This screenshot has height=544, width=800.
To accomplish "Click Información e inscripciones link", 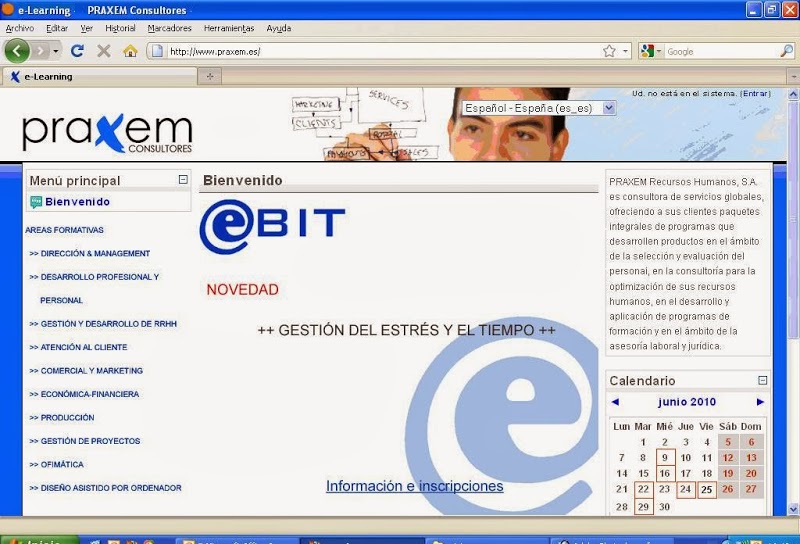I will click(x=415, y=486).
